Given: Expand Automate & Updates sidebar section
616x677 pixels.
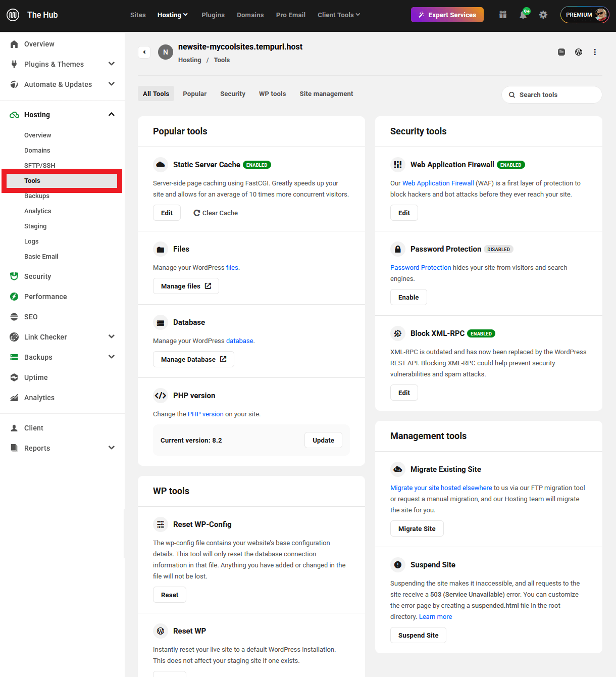Looking at the screenshot, I should point(112,84).
